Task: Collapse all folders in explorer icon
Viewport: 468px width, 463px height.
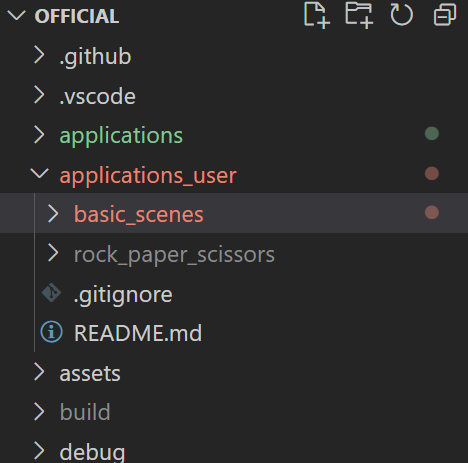Action: pos(445,15)
